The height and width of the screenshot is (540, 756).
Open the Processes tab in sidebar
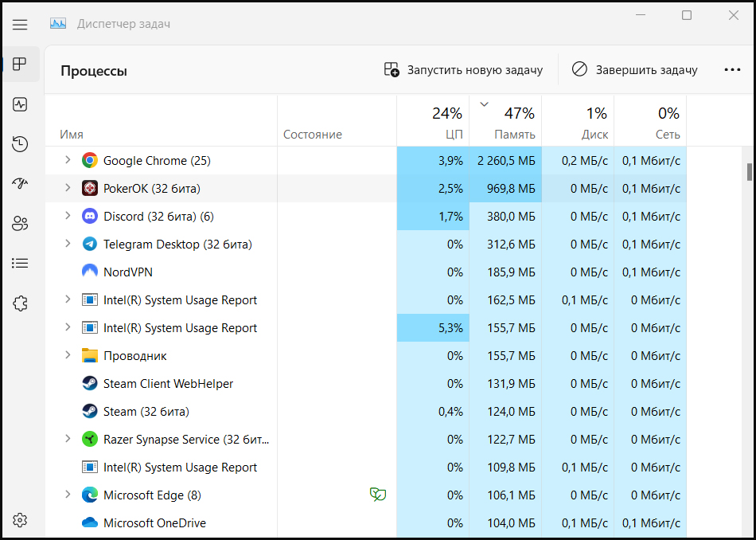click(x=20, y=65)
